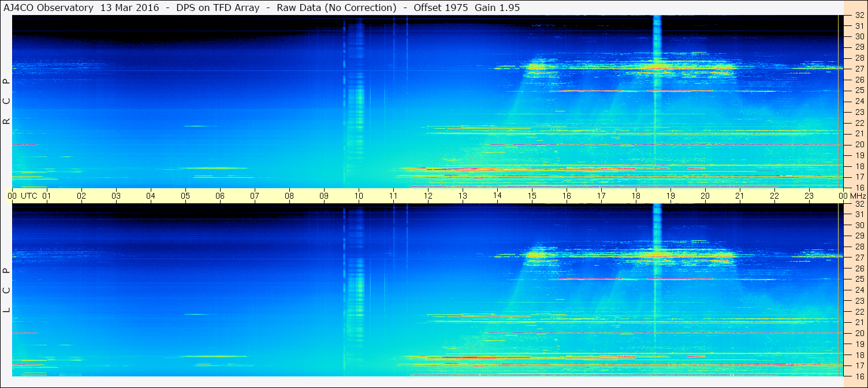Click the 02 hour mark on time axis
Screen dimensions: 868x388
81,196
